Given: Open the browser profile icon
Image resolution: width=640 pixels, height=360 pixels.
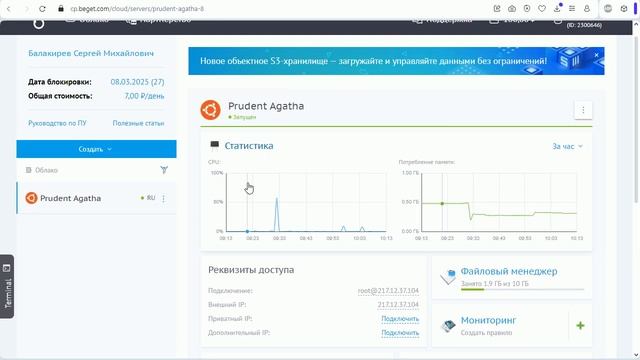Looking at the screenshot, I should tap(587, 9).
